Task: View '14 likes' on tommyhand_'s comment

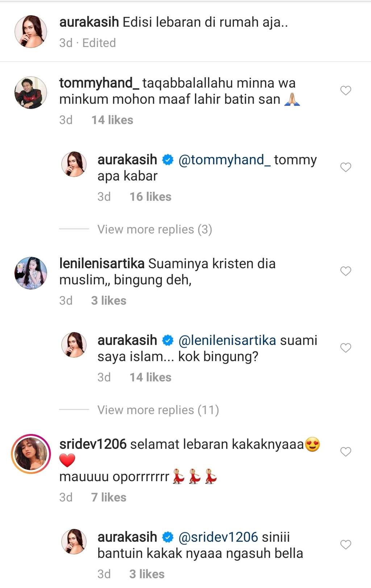Action: pos(112,120)
